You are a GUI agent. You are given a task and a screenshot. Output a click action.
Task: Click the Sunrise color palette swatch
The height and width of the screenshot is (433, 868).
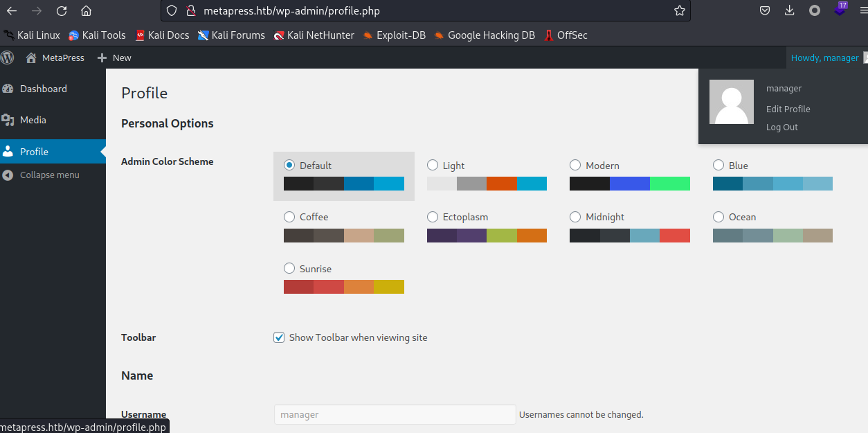(x=343, y=287)
